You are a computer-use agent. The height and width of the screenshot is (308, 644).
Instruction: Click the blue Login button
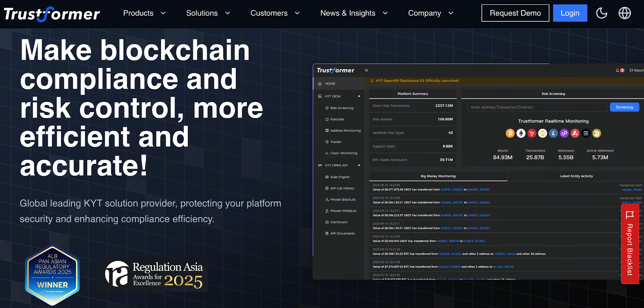570,13
